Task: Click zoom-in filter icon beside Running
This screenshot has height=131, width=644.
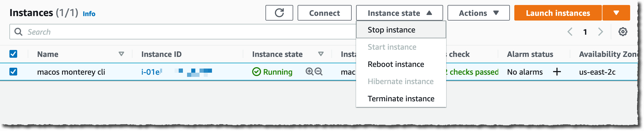Action: 310,72
